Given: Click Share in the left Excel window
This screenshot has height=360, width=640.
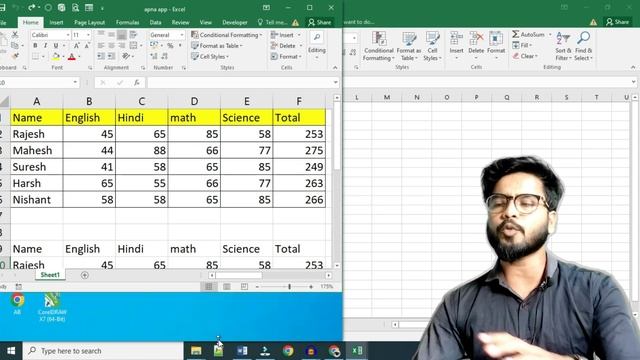Looking at the screenshot, I should [320, 22].
